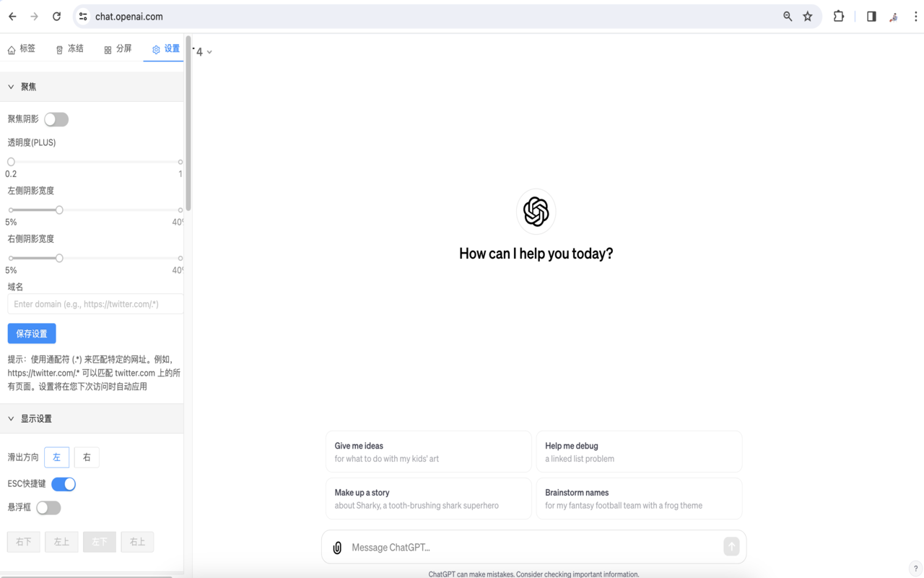Image resolution: width=924 pixels, height=578 pixels.
Task: Go back to the previous page
Action: pyautogui.click(x=12, y=16)
